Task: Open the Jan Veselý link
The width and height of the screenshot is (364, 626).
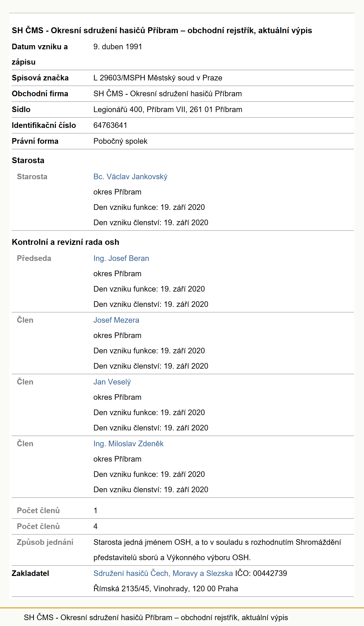Action: (x=112, y=382)
